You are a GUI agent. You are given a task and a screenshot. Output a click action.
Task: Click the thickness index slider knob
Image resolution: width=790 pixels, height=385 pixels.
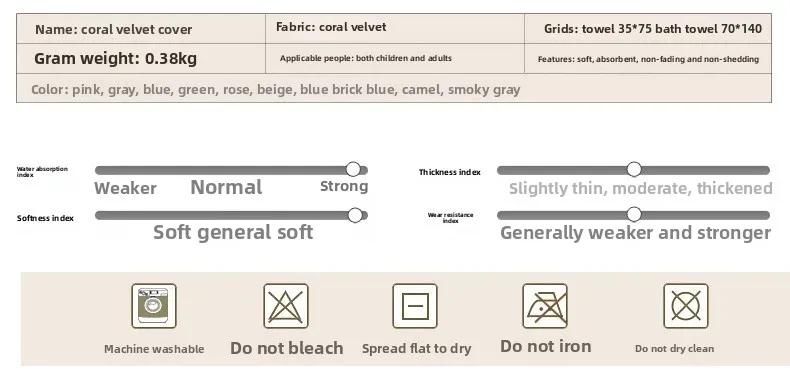[634, 169]
